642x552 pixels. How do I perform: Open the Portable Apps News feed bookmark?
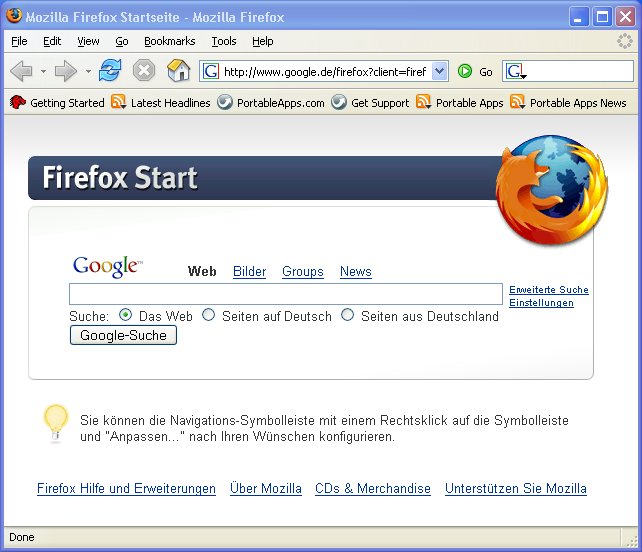point(569,102)
